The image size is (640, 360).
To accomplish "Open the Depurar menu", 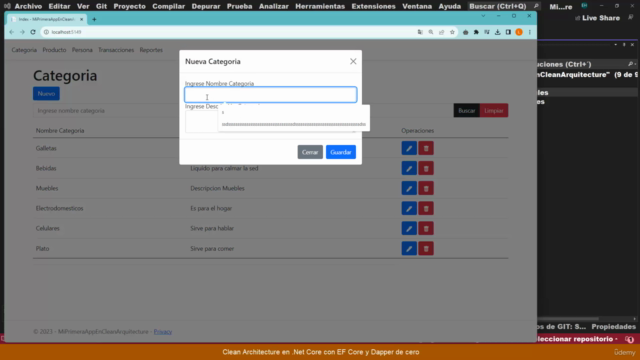I will [206, 6].
